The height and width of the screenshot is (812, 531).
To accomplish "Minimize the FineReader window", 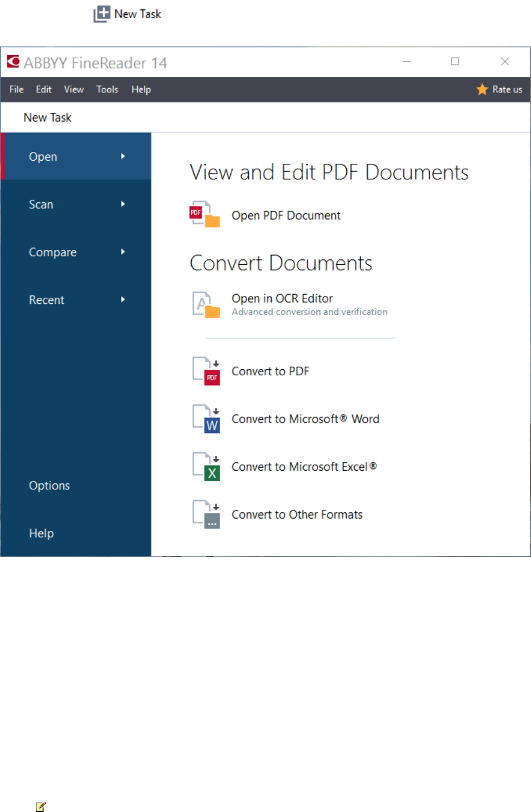I will point(406,61).
